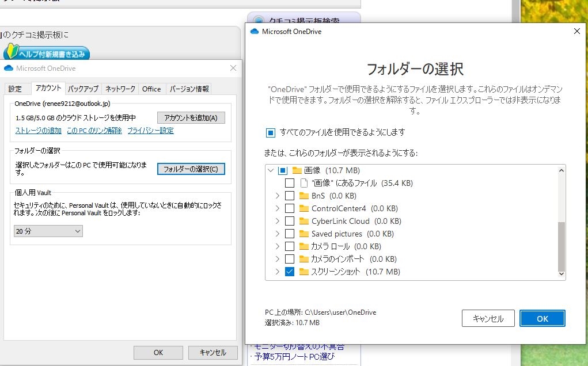This screenshot has height=366, width=588.
Task: Check the BnS folder checkbox
Action: [x=290, y=196]
